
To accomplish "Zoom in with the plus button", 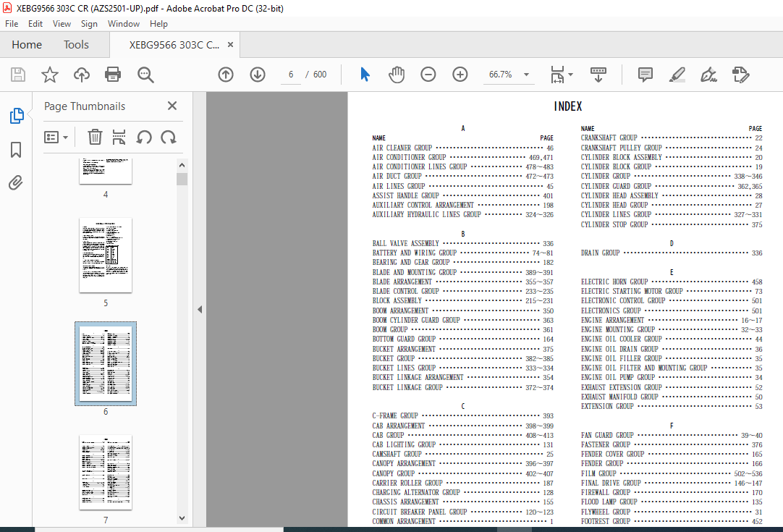I will tap(460, 75).
